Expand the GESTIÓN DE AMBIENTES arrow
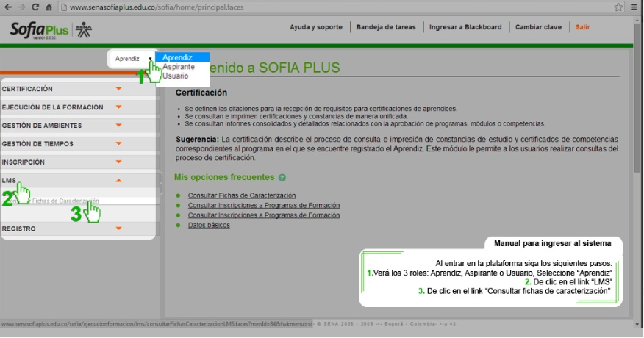This screenshot has height=338, width=644. (x=118, y=125)
